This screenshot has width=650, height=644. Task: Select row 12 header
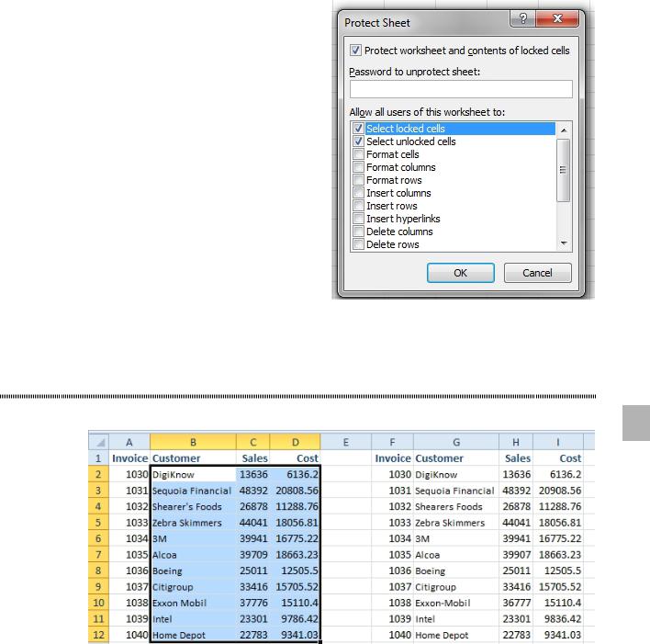click(98, 635)
